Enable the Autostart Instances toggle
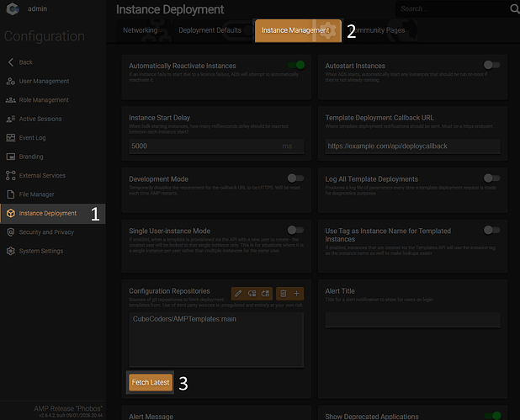The image size is (520, 420). [x=491, y=65]
